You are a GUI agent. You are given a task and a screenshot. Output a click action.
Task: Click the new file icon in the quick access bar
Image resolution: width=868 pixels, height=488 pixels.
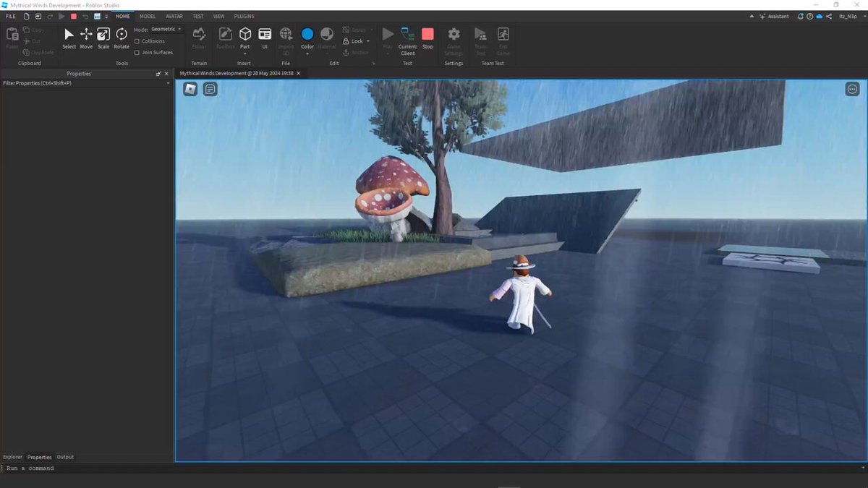[x=27, y=16]
